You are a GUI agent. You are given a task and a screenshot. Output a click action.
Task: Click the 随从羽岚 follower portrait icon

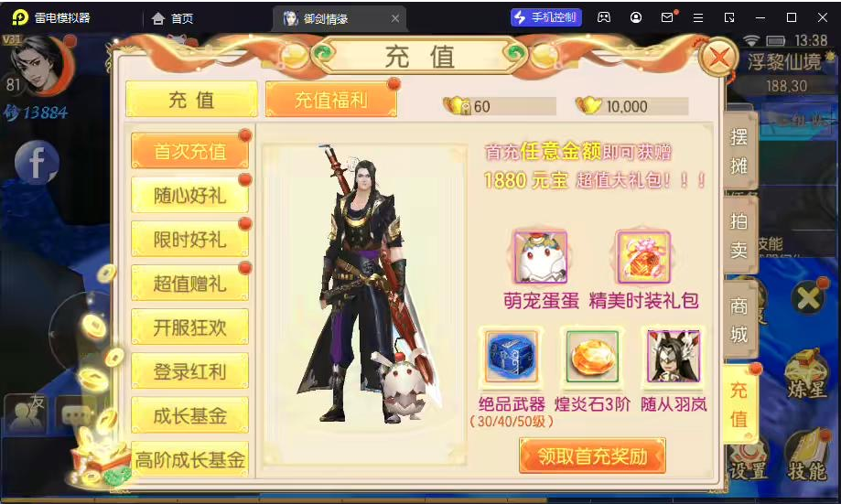pos(674,356)
